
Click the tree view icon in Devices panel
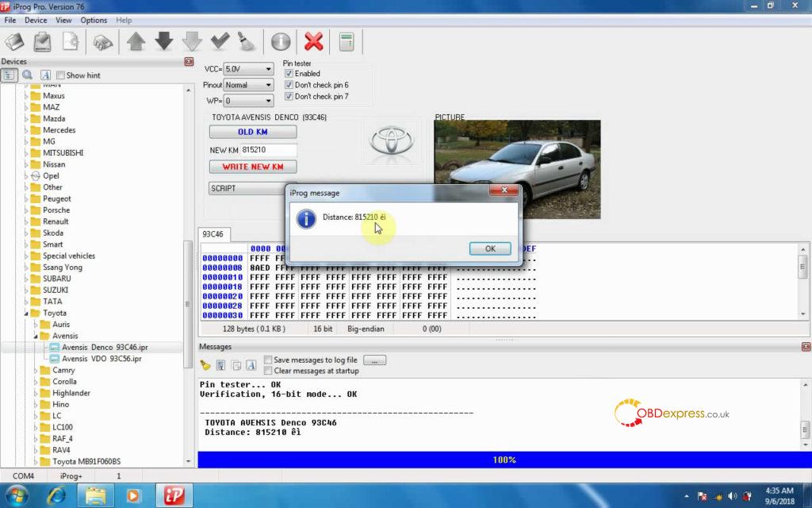tap(9, 75)
